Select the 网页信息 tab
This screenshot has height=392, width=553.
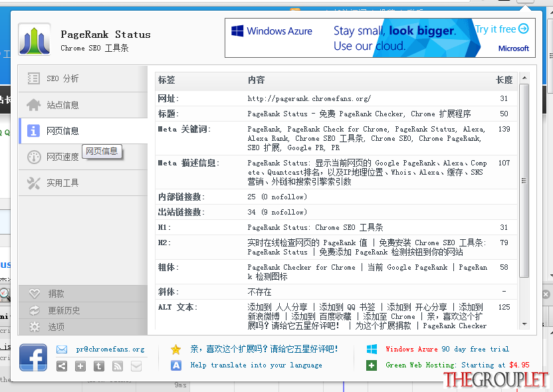[83, 131]
